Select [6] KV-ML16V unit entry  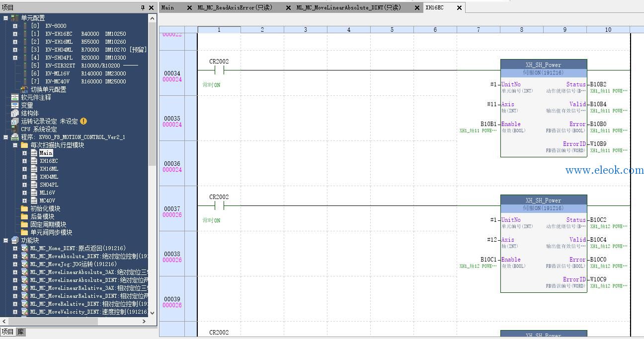coord(78,73)
